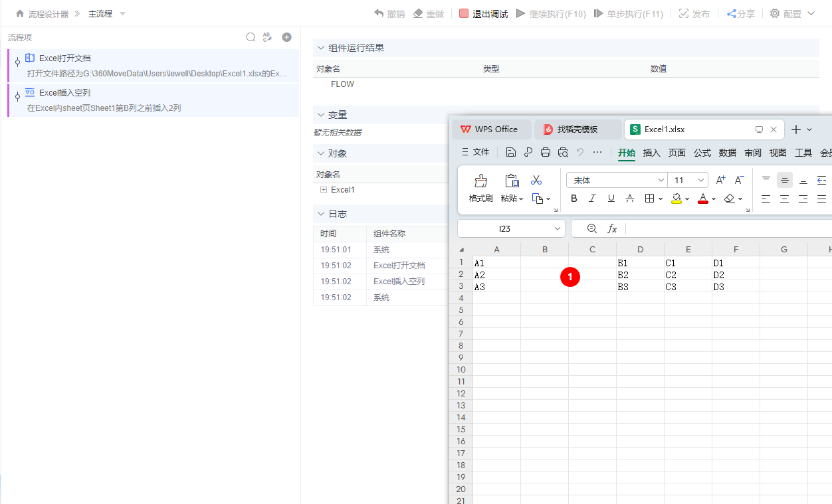832x504 pixels.
Task: Select the 重做 (redo) icon
Action: click(417, 13)
